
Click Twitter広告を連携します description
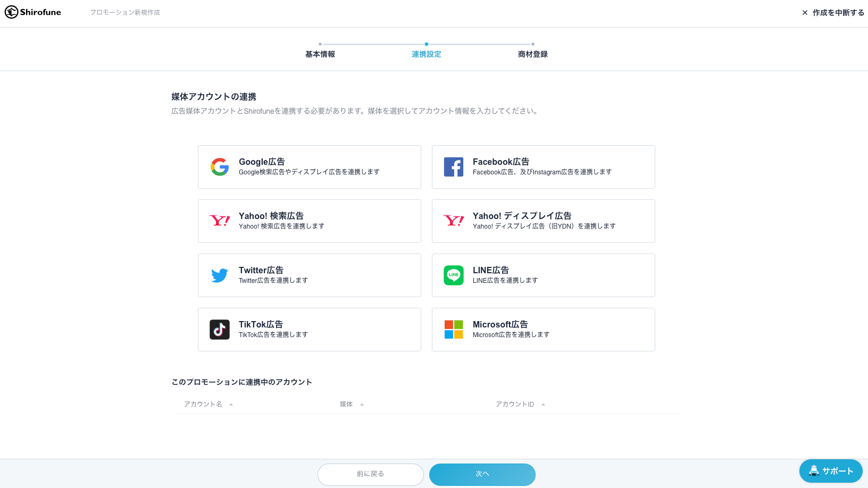pyautogui.click(x=273, y=281)
